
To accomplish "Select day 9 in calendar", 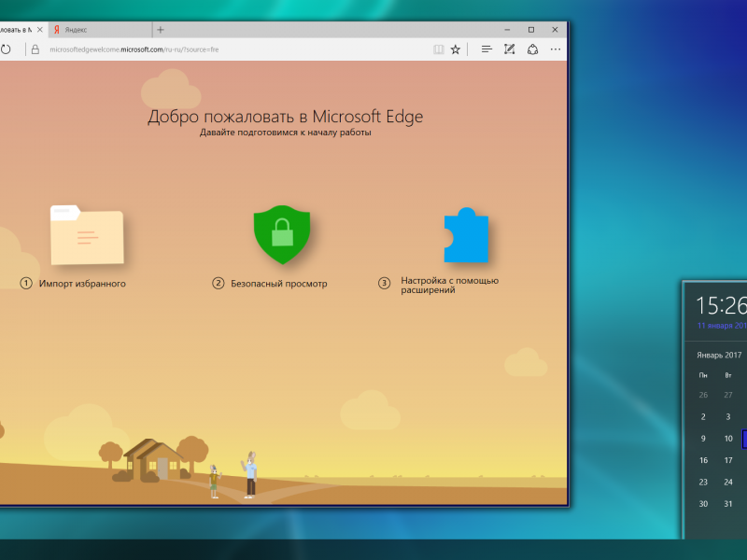I will pyautogui.click(x=703, y=439).
